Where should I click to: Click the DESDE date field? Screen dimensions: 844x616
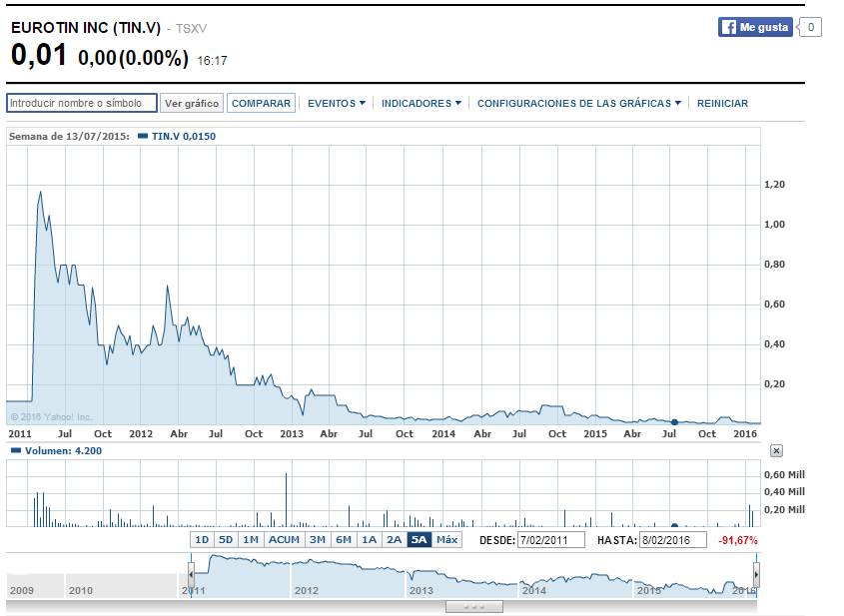click(550, 540)
